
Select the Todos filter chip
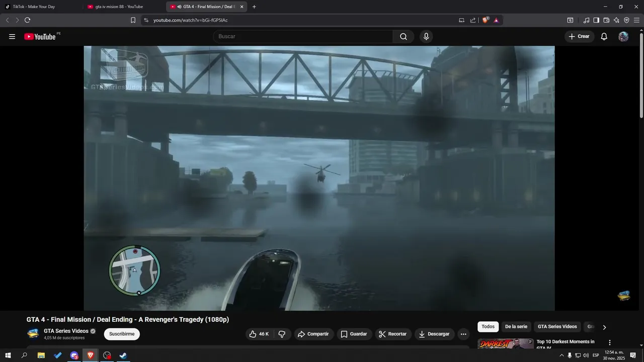pyautogui.click(x=488, y=327)
